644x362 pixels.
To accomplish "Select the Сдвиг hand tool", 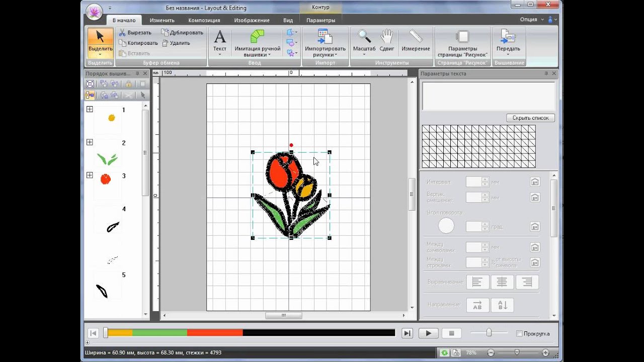I will tap(387, 40).
